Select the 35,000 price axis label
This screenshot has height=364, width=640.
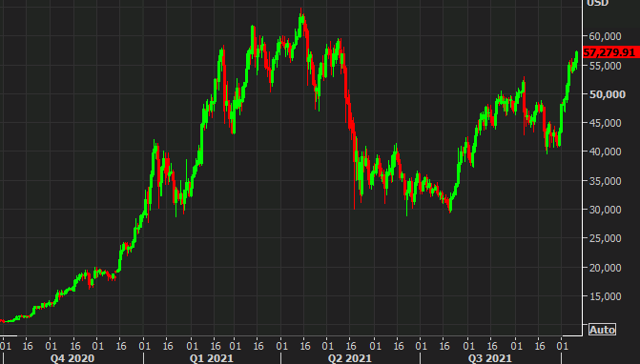tap(605, 181)
